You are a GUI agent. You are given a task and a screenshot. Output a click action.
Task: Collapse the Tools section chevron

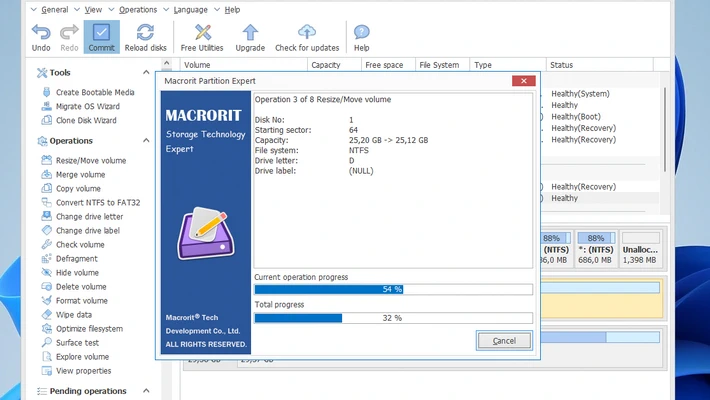click(x=146, y=72)
